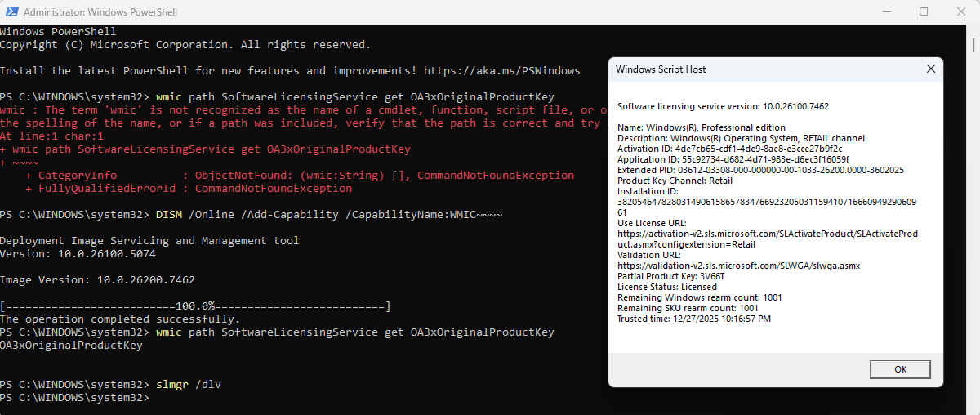Minimize the Administrator PowerShell window

(x=886, y=12)
